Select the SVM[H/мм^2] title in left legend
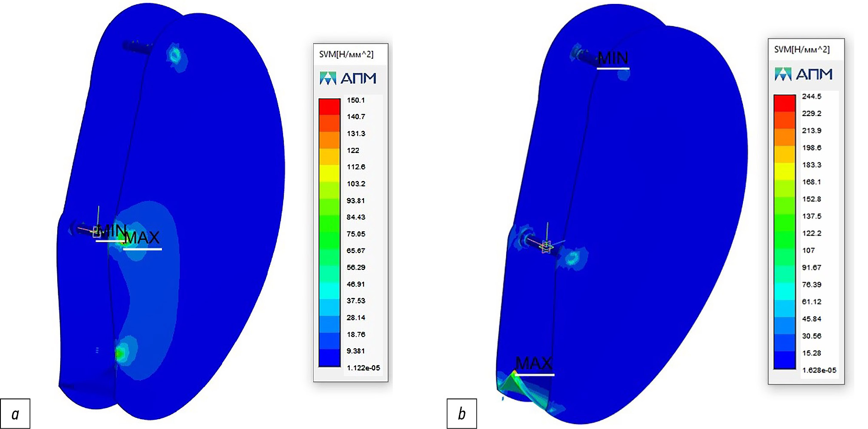This screenshot has height=429, width=868. 346,55
